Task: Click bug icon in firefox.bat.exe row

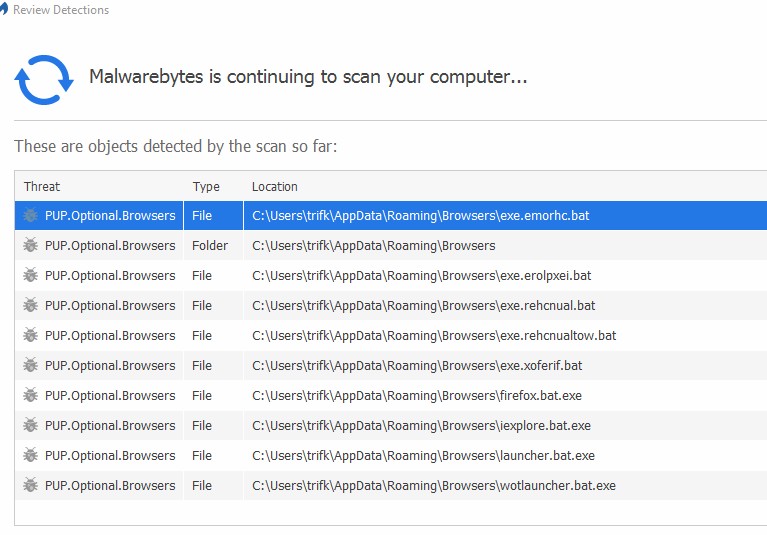Action: coord(30,395)
